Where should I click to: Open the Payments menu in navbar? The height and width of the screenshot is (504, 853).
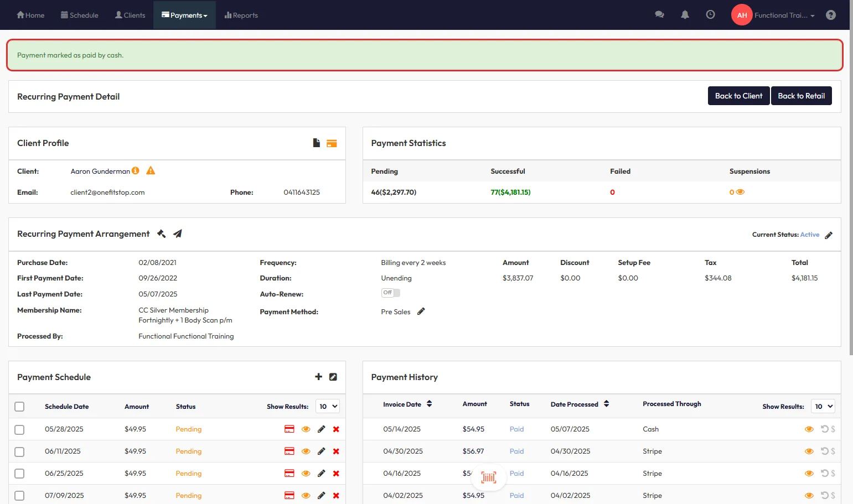click(184, 15)
